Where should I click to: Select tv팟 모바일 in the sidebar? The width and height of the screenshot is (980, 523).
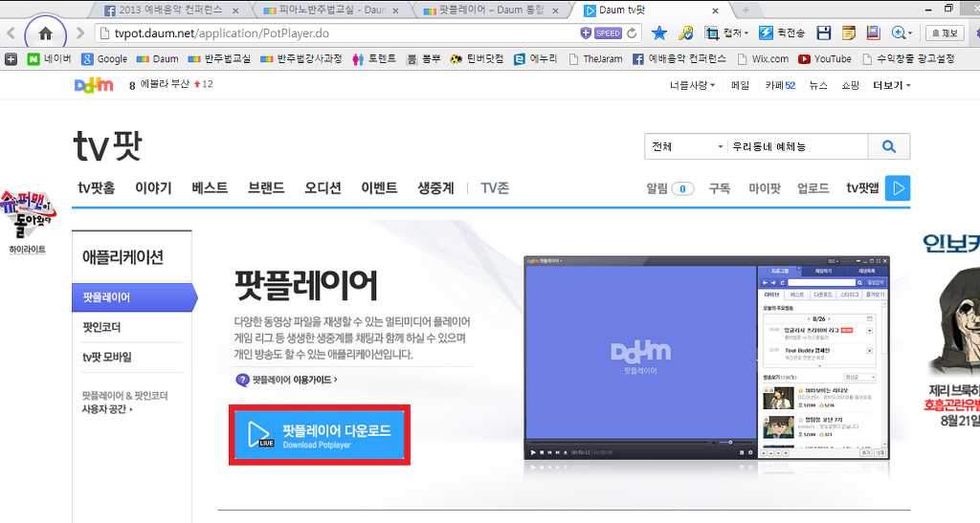(107, 357)
